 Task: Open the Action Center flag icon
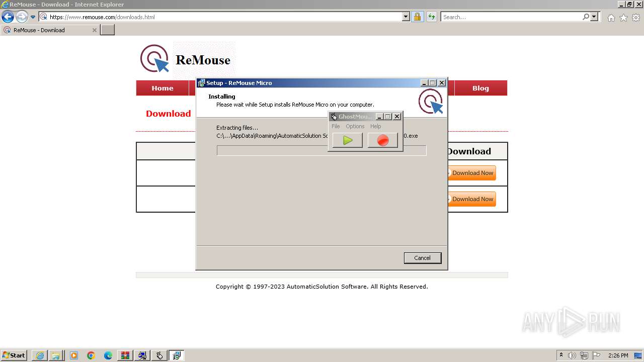596,355
